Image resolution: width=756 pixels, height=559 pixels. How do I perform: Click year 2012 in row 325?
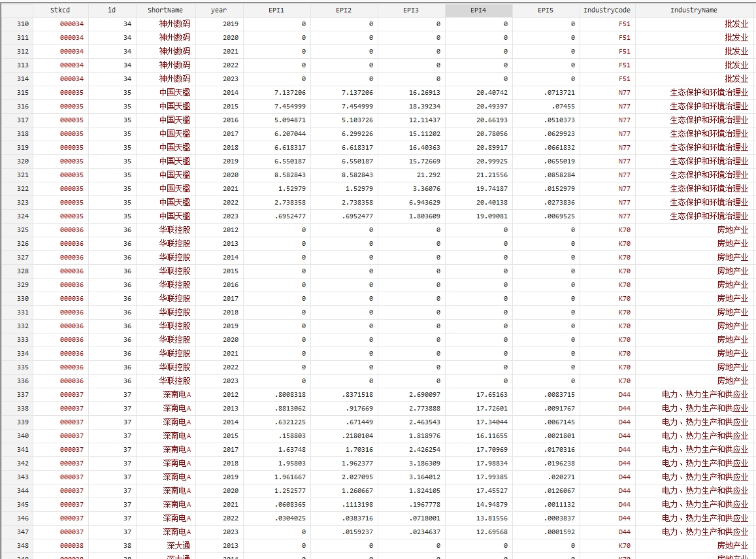point(231,230)
